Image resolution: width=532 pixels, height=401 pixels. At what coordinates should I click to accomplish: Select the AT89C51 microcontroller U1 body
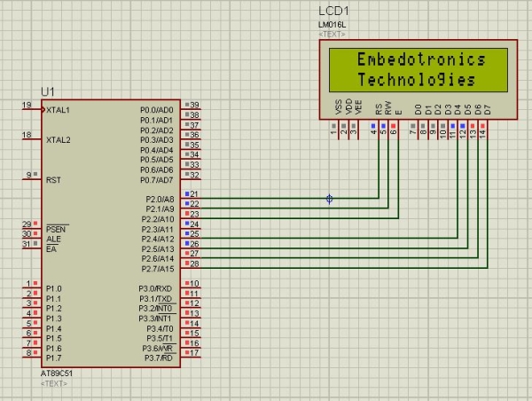(111, 233)
